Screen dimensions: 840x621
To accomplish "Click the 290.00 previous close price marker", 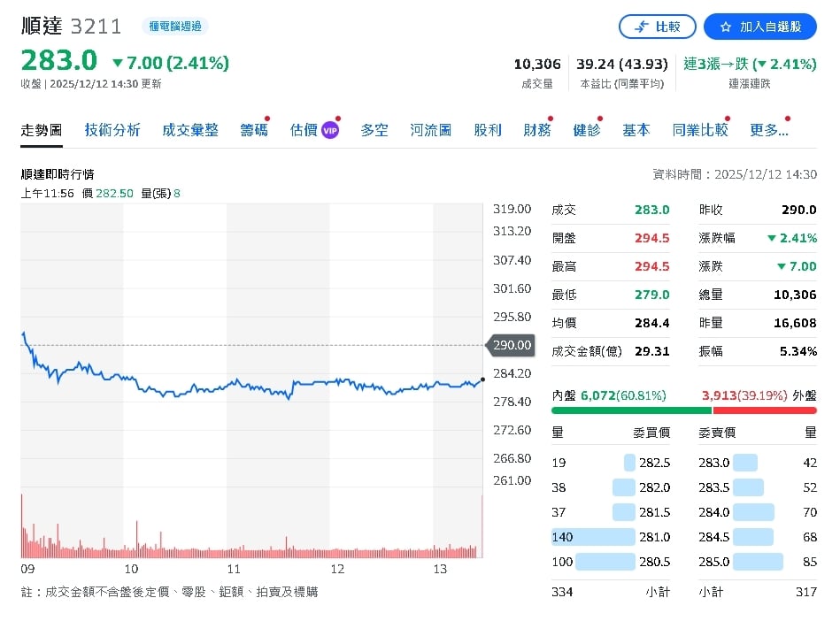I will tap(511, 346).
